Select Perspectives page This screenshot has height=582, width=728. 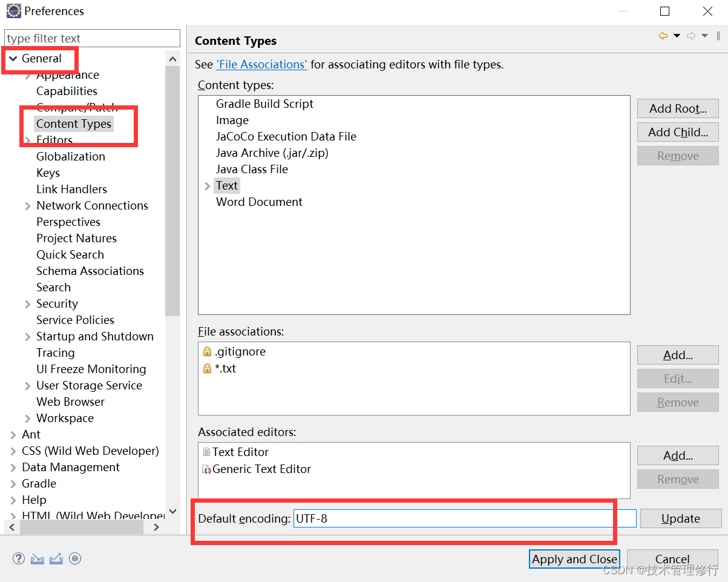tap(68, 222)
